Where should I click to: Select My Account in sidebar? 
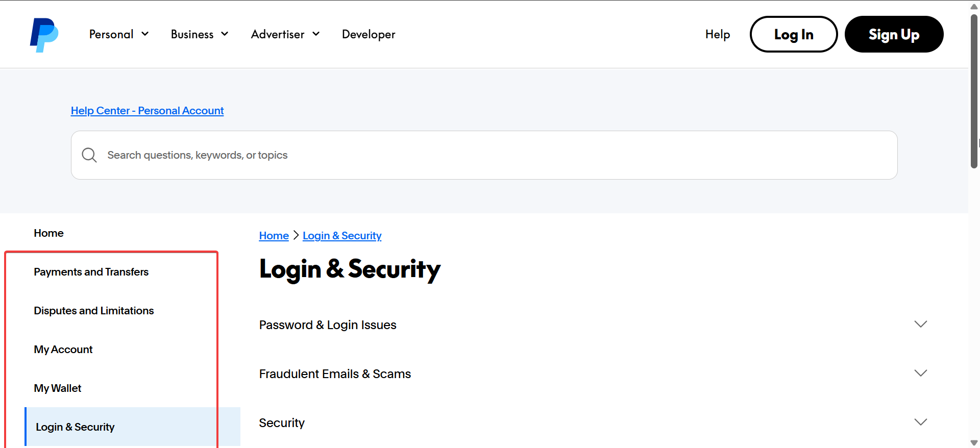(x=63, y=350)
